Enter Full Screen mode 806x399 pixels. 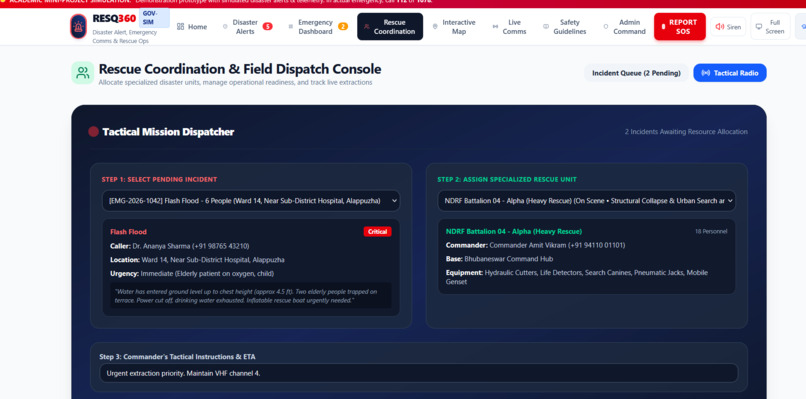point(771,27)
